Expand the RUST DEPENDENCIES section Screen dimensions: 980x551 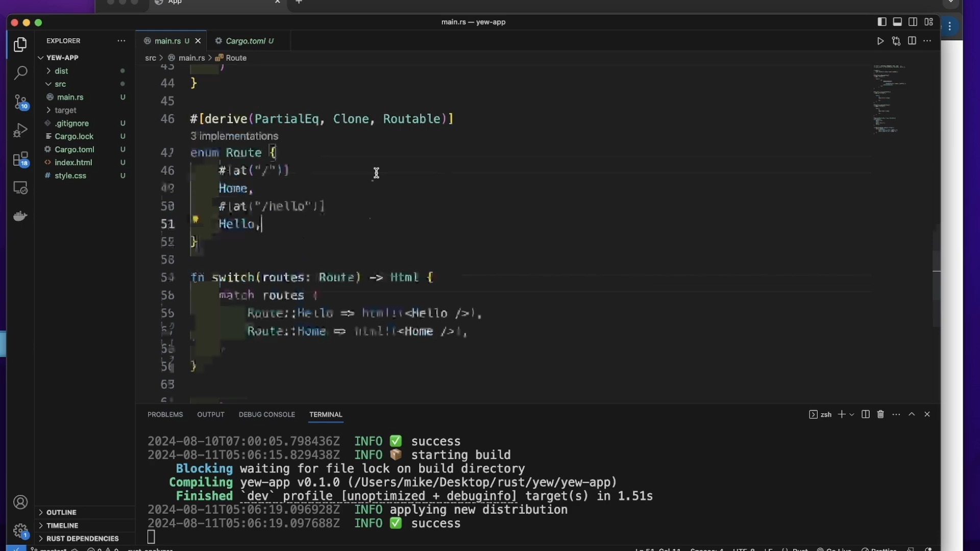click(82, 539)
